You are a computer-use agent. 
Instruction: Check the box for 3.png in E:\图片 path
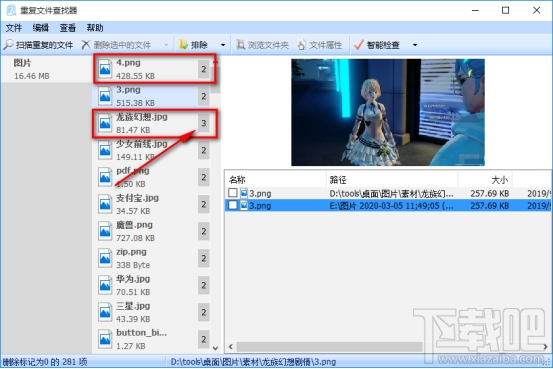[x=232, y=205]
